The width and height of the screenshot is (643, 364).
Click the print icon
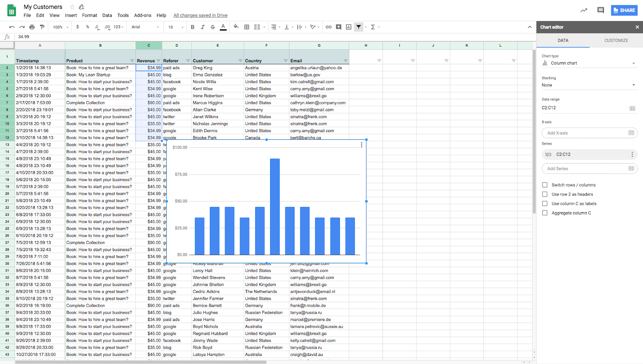[32, 27]
